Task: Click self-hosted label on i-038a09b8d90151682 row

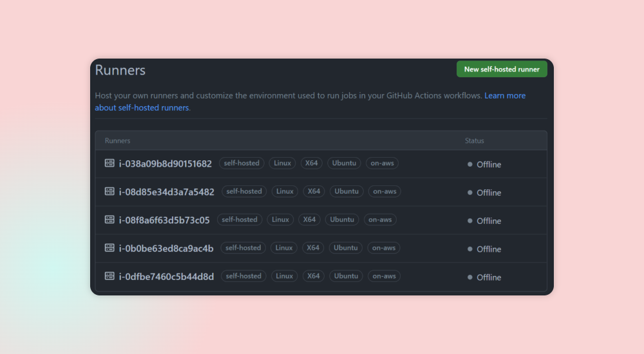Action: (241, 163)
